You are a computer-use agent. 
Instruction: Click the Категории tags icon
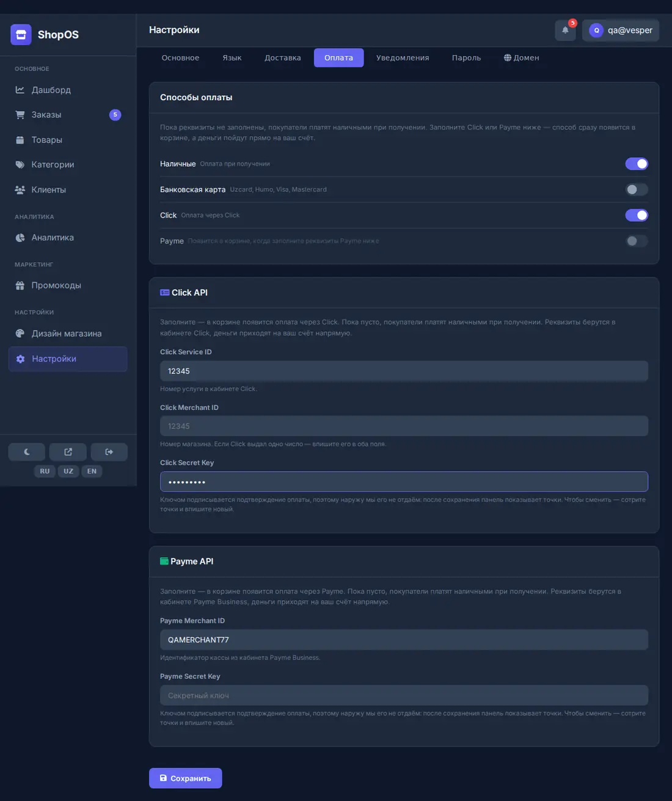pos(20,164)
